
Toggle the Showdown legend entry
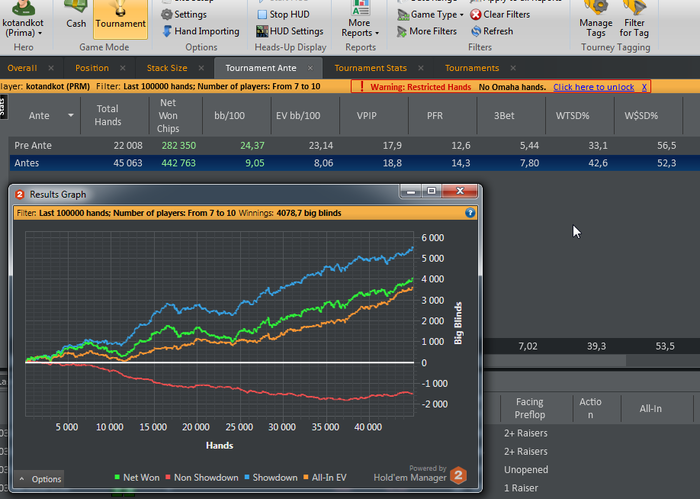pos(271,478)
